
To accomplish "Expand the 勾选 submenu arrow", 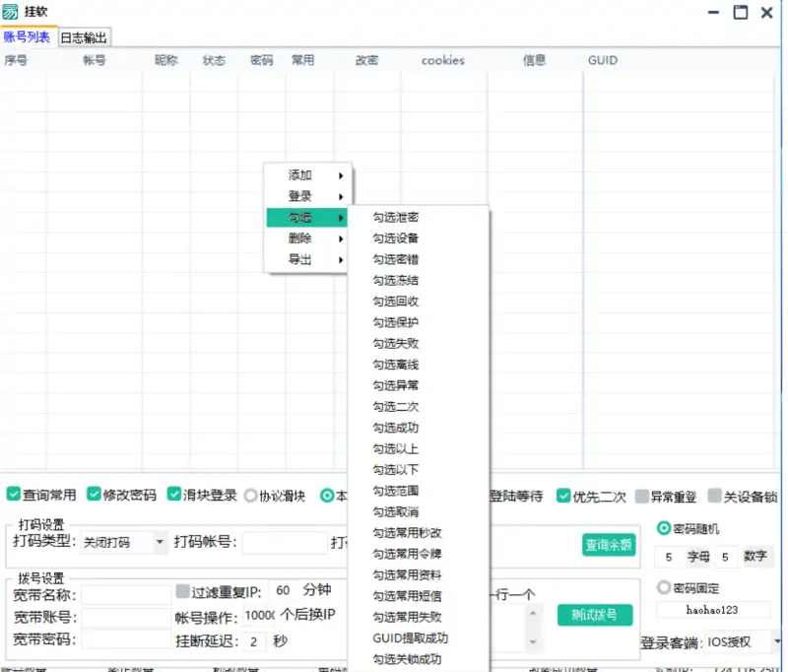I will coord(341,218).
